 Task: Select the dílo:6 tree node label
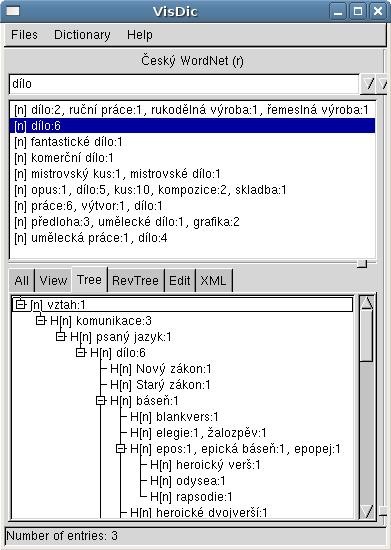pos(118,353)
